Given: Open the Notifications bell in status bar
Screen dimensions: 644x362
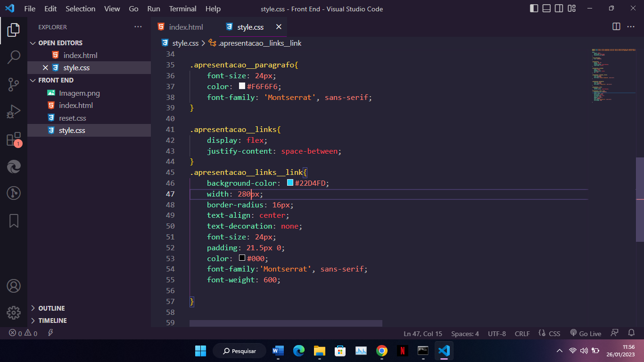Looking at the screenshot, I should tap(632, 333).
